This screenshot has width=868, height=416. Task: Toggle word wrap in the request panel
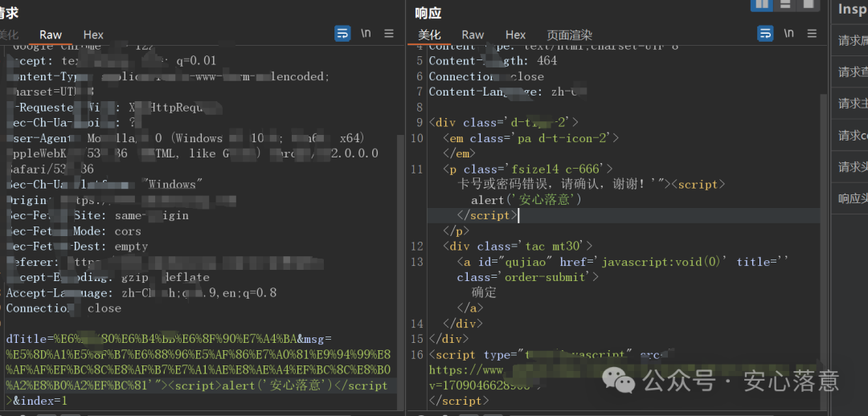[x=342, y=34]
